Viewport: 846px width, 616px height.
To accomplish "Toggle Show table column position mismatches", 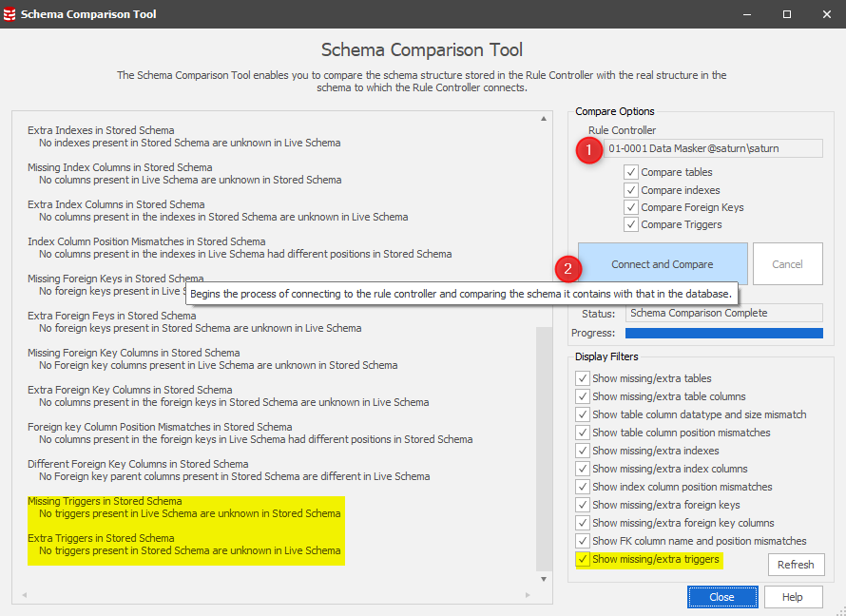I will pyautogui.click(x=583, y=433).
